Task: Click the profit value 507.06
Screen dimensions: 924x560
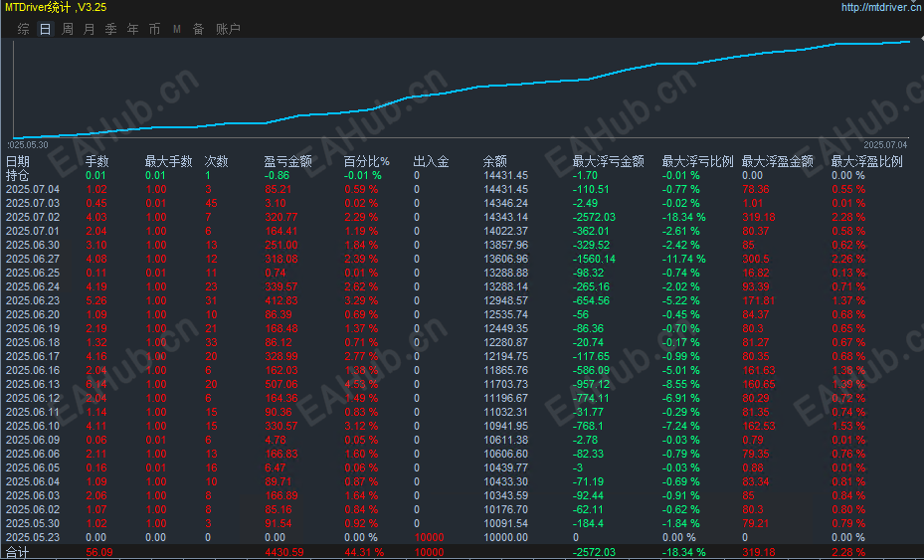Action: (x=281, y=384)
